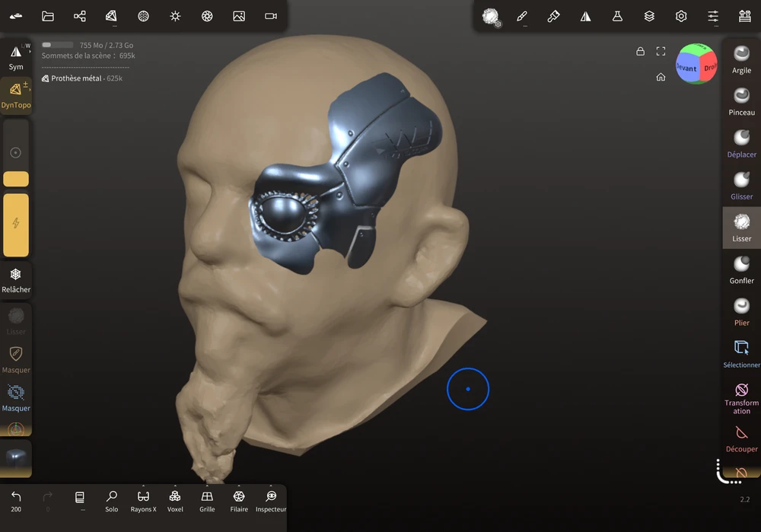Open the settings gear menu
Viewport: 761px width, 532px height.
pos(681,16)
